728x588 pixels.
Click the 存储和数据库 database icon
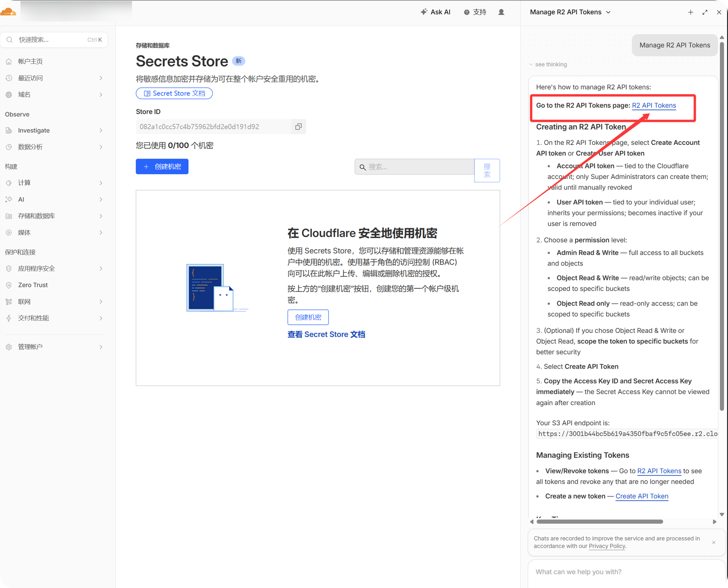(9, 216)
